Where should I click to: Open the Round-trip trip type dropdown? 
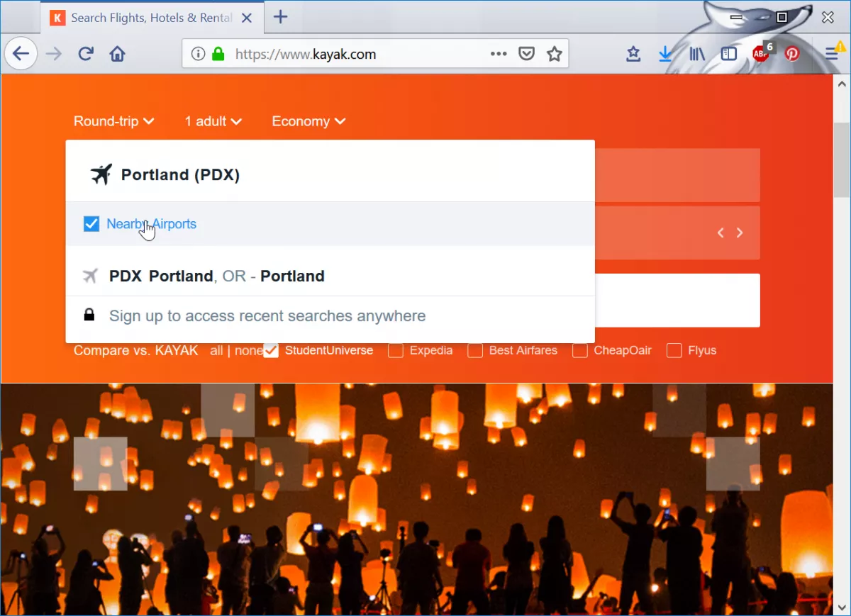click(x=114, y=121)
